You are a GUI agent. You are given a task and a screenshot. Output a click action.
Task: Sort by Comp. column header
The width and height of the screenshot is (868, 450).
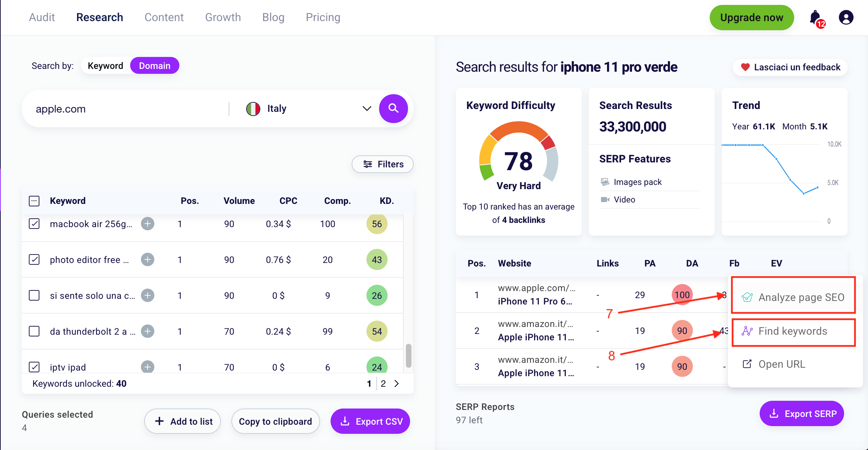[x=337, y=201]
